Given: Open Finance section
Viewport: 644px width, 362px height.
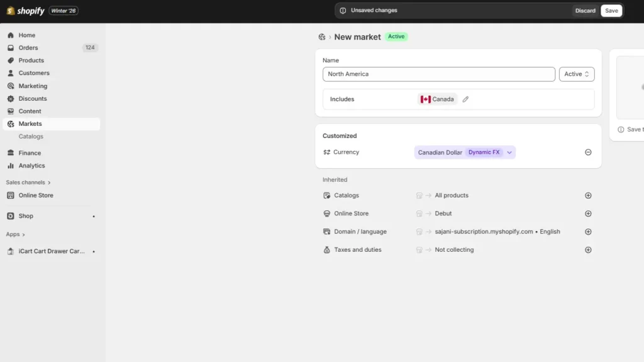Looking at the screenshot, I should tap(30, 153).
